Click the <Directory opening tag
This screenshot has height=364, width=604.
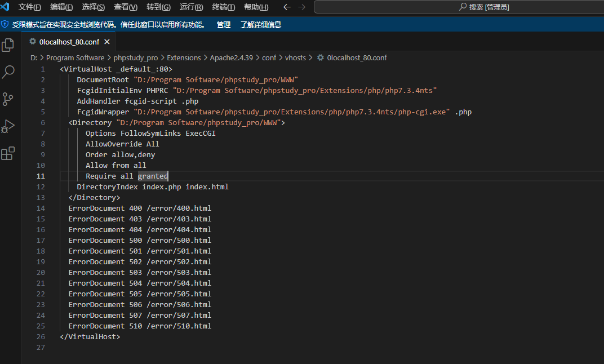pyautogui.click(x=90, y=122)
